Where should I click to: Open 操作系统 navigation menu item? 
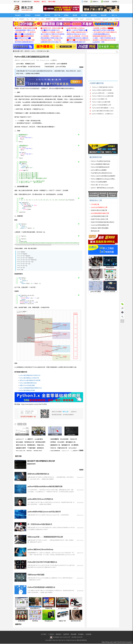pyautogui.click(x=94, y=15)
